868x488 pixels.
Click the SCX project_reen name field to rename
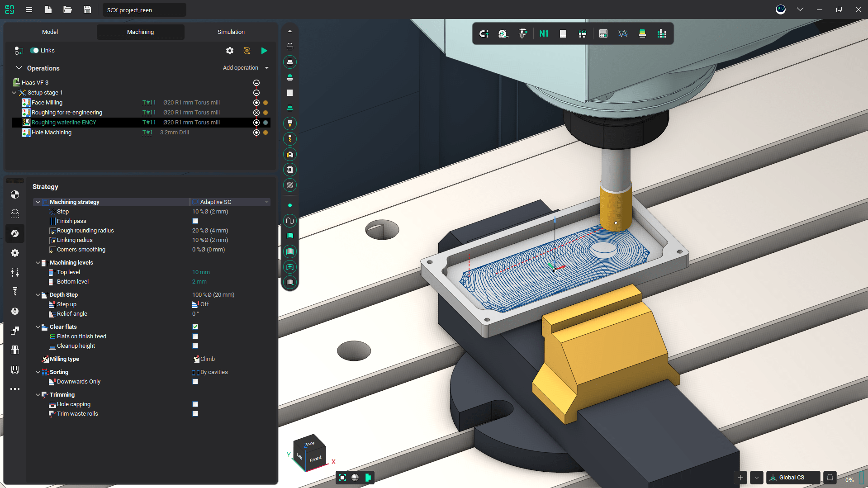(x=144, y=9)
